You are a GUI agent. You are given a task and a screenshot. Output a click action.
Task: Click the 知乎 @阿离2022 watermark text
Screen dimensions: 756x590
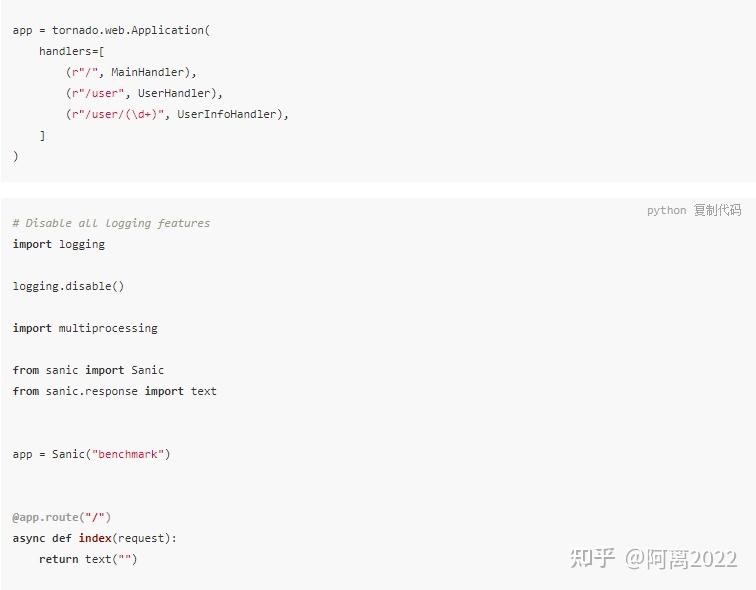point(653,559)
